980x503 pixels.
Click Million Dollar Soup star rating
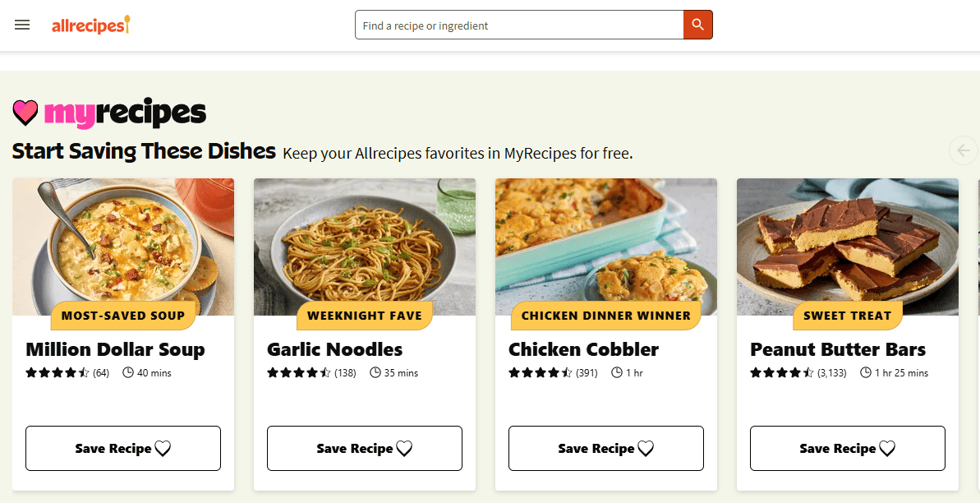58,373
